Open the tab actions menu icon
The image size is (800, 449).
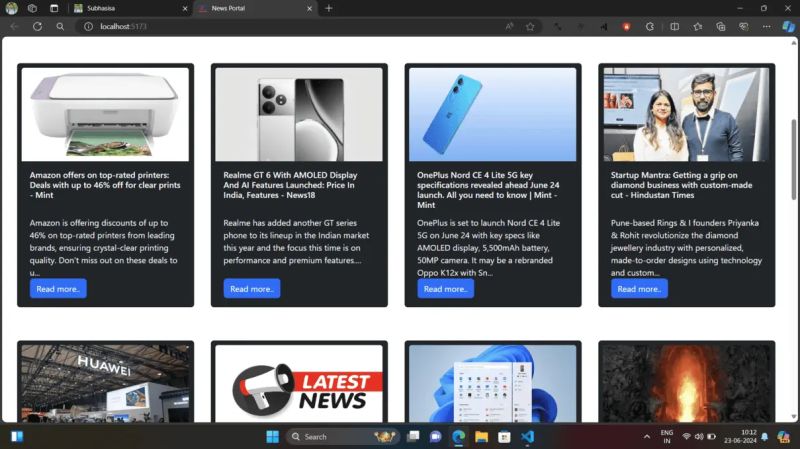pos(54,8)
